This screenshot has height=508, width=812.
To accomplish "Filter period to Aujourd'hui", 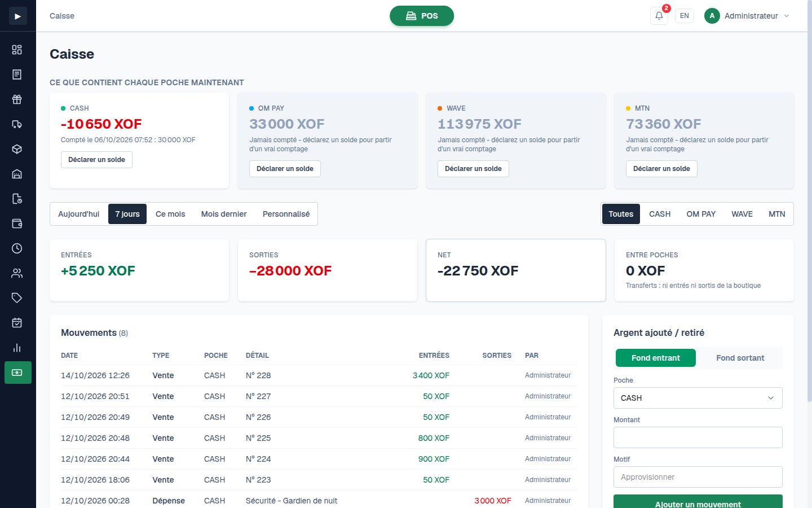I will [79, 214].
